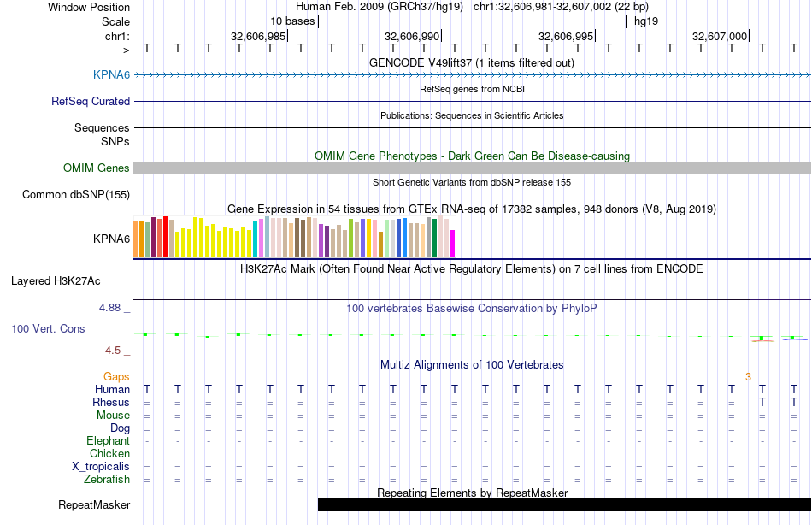The height and width of the screenshot is (525, 812).
Task: Click RefSeq genes from NCBI title
Action: (x=472, y=89)
